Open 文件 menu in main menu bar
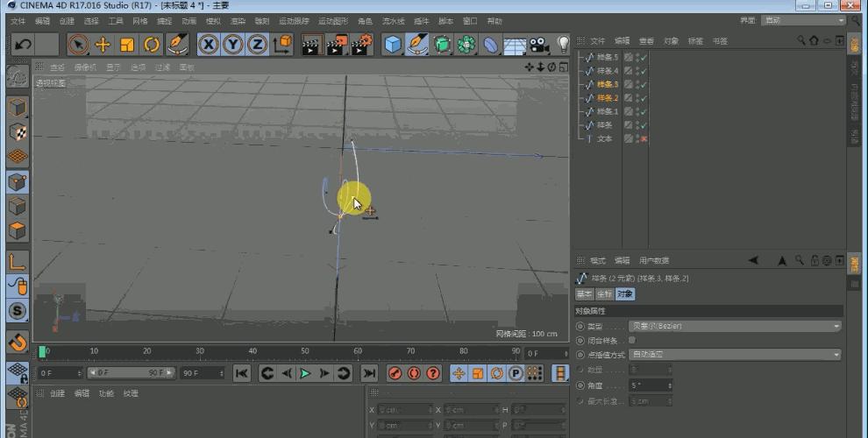This screenshot has height=438, width=868. coord(18,21)
